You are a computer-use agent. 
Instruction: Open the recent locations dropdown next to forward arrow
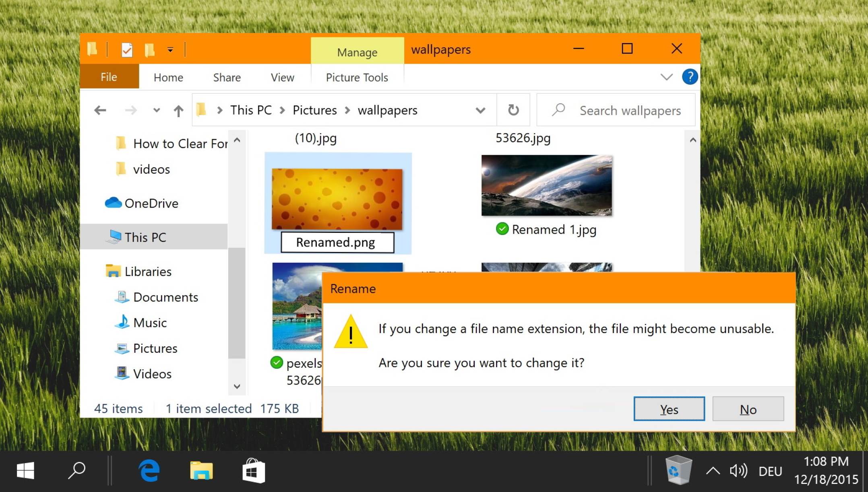(156, 110)
